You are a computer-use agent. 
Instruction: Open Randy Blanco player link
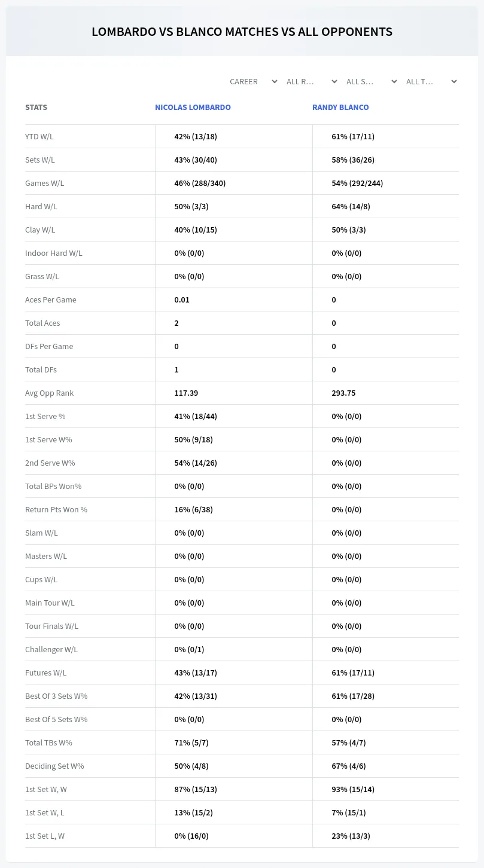pyautogui.click(x=340, y=107)
